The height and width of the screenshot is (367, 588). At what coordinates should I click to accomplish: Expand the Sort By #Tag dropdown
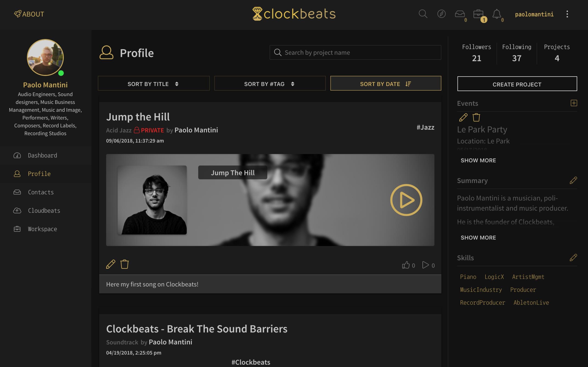(x=270, y=83)
